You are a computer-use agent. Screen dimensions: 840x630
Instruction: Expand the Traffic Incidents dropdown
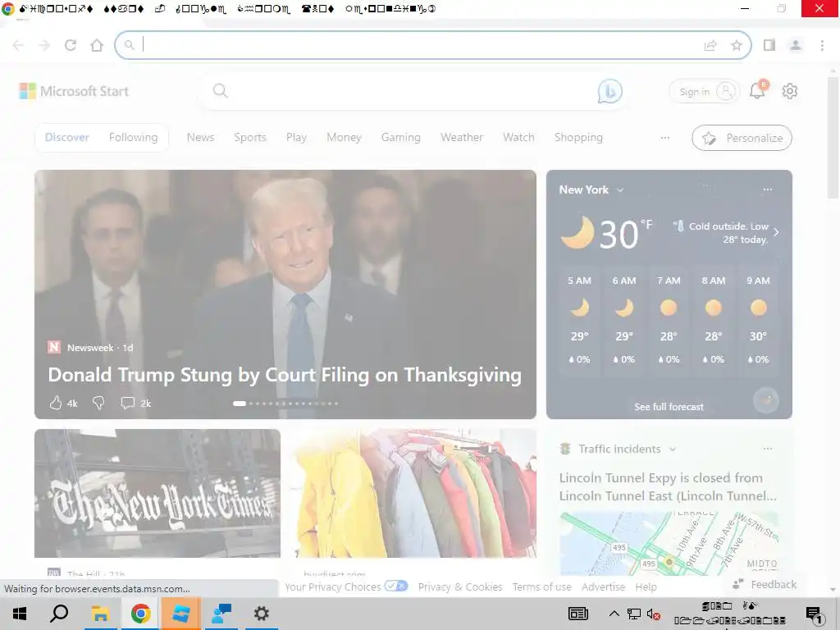click(673, 449)
